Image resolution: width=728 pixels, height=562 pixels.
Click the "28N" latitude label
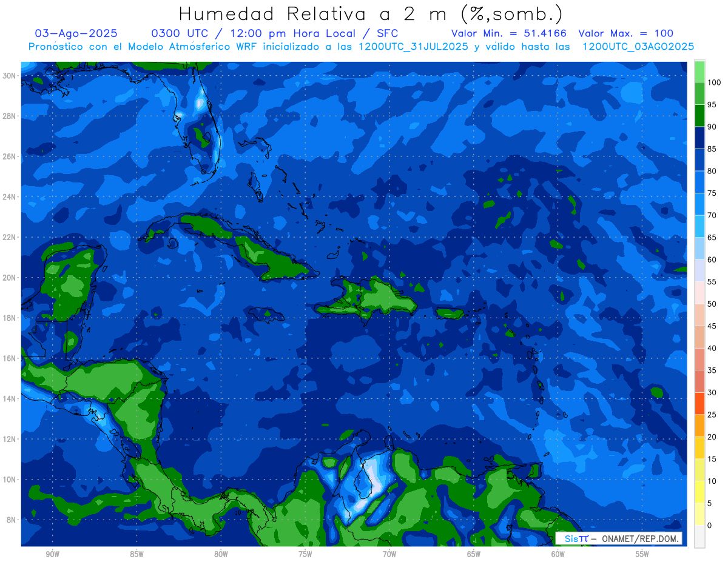point(10,116)
